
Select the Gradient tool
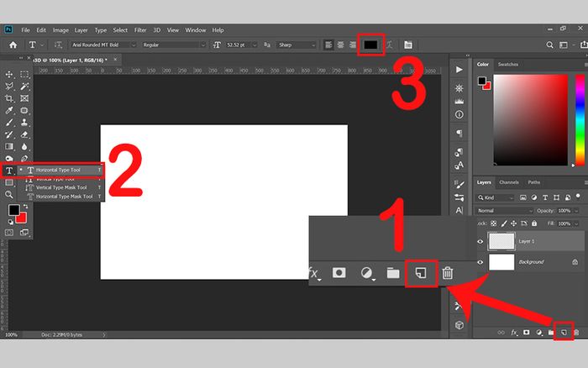point(9,146)
